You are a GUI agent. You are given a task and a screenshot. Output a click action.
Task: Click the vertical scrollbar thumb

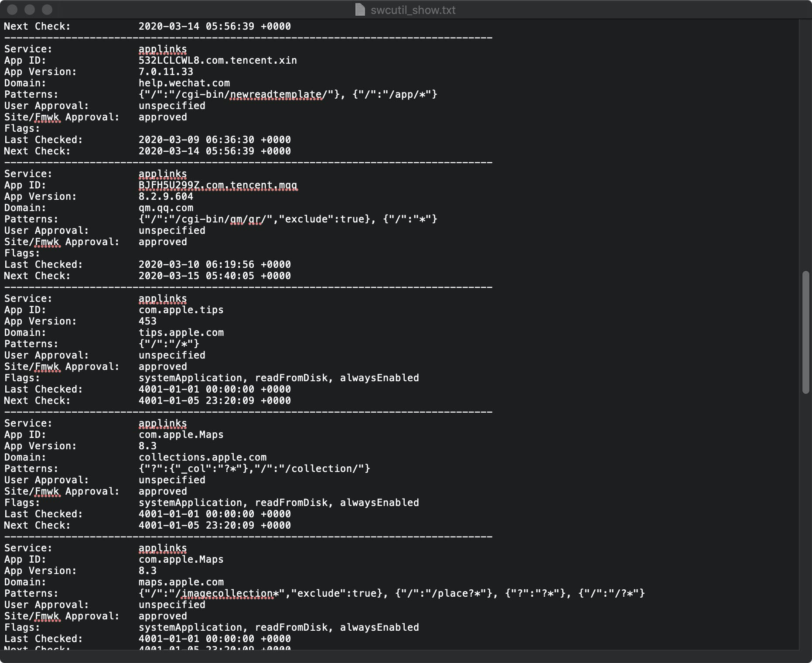(x=805, y=332)
